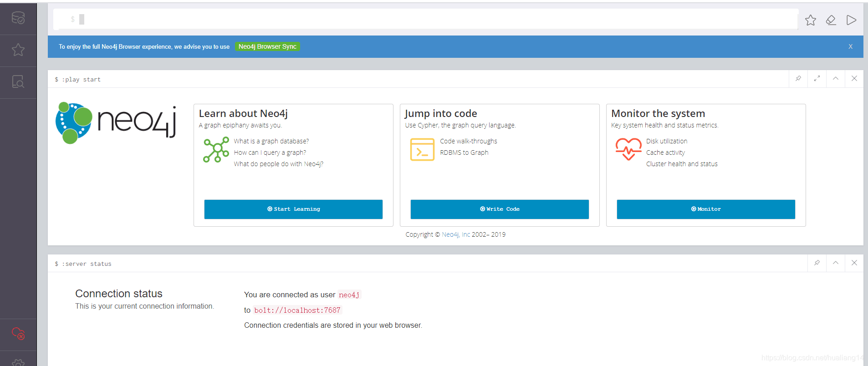
Task: Close the :play start frame
Action: [x=854, y=79]
